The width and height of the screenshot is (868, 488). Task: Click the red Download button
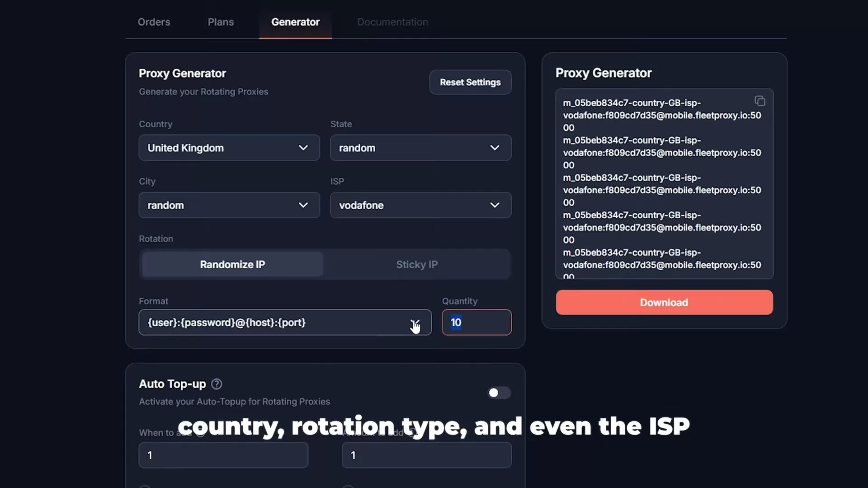pos(664,302)
